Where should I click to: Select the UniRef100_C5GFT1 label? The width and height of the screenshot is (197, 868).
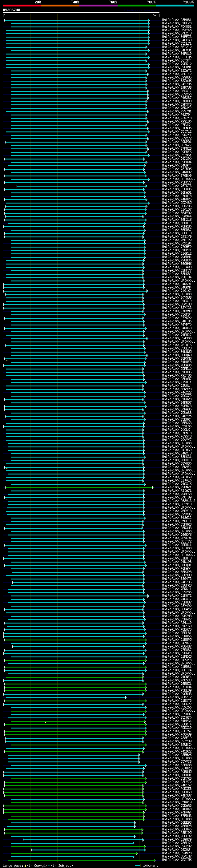tap(177, 521)
